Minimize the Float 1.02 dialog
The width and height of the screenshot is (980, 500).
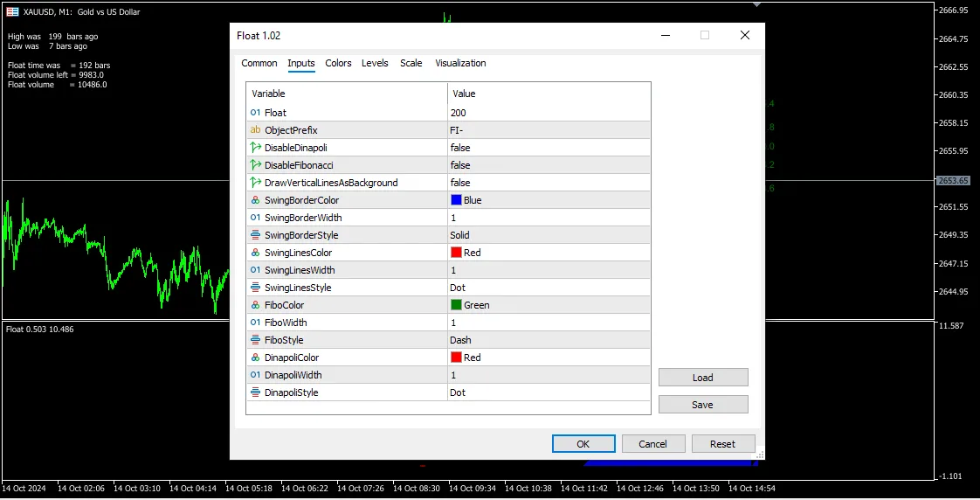tap(666, 35)
